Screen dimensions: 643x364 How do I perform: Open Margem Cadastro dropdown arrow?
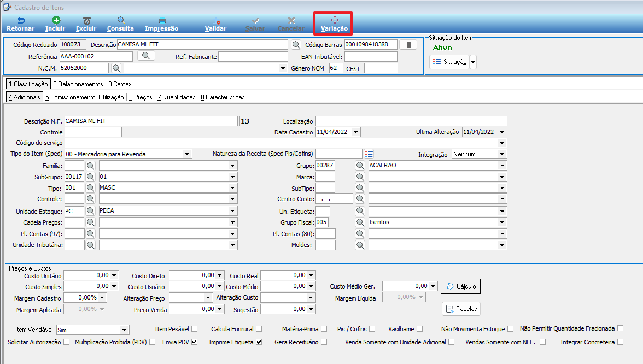tap(102, 297)
